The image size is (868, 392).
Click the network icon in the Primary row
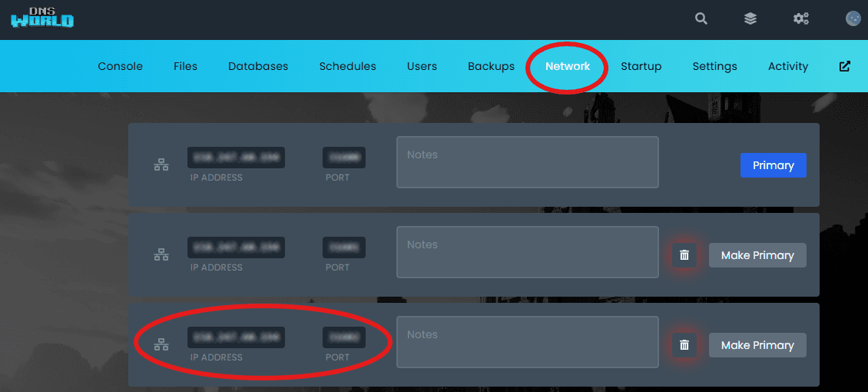(161, 165)
